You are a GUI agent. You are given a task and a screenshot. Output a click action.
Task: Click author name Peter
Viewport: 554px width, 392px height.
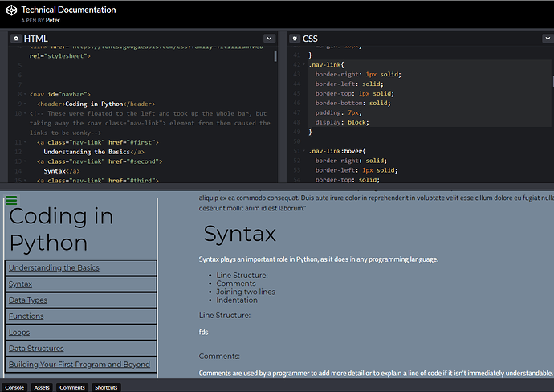[x=53, y=21]
